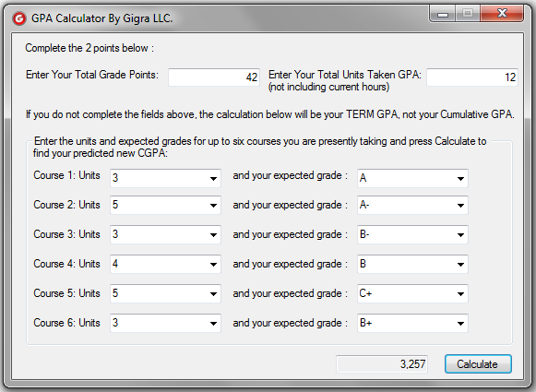The height and width of the screenshot is (392, 536).
Task: Expand the Course 5 grade dropdown showing C+
Action: (x=412, y=293)
